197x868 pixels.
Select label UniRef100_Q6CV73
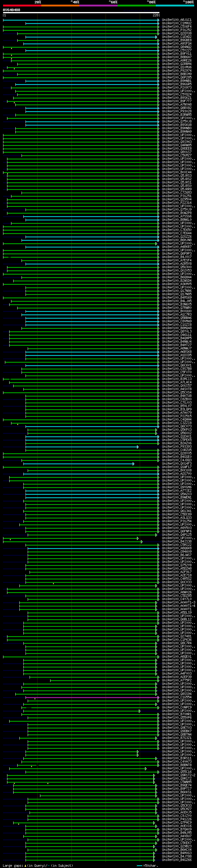[176, 426]
